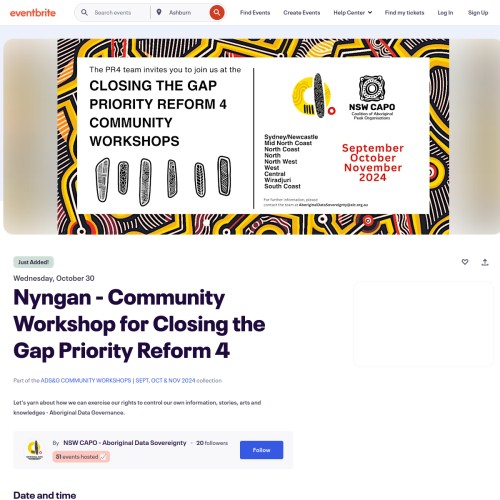Viewport: 500px width, 500px height.
Task: Click the location pin icon
Action: [x=159, y=12]
